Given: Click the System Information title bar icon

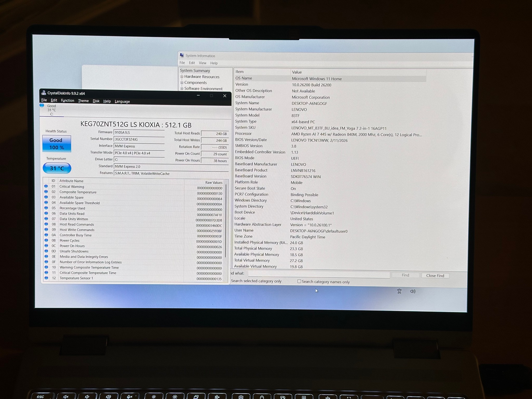Looking at the screenshot, I should click(x=182, y=55).
